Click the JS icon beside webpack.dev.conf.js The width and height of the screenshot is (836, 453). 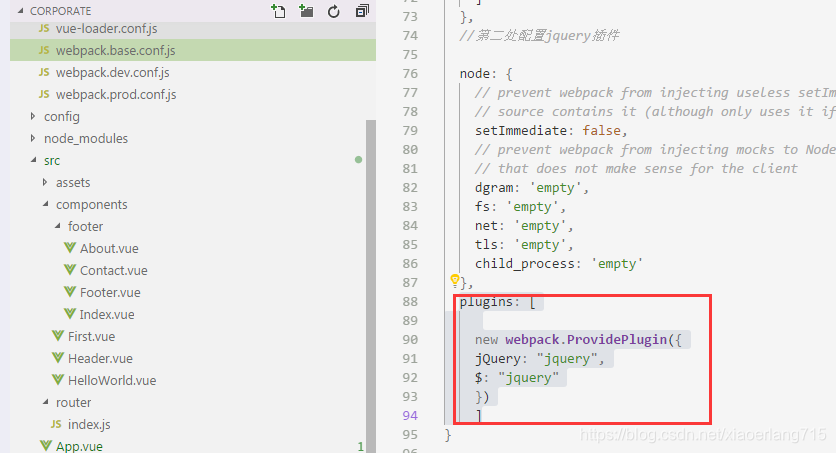[44, 72]
